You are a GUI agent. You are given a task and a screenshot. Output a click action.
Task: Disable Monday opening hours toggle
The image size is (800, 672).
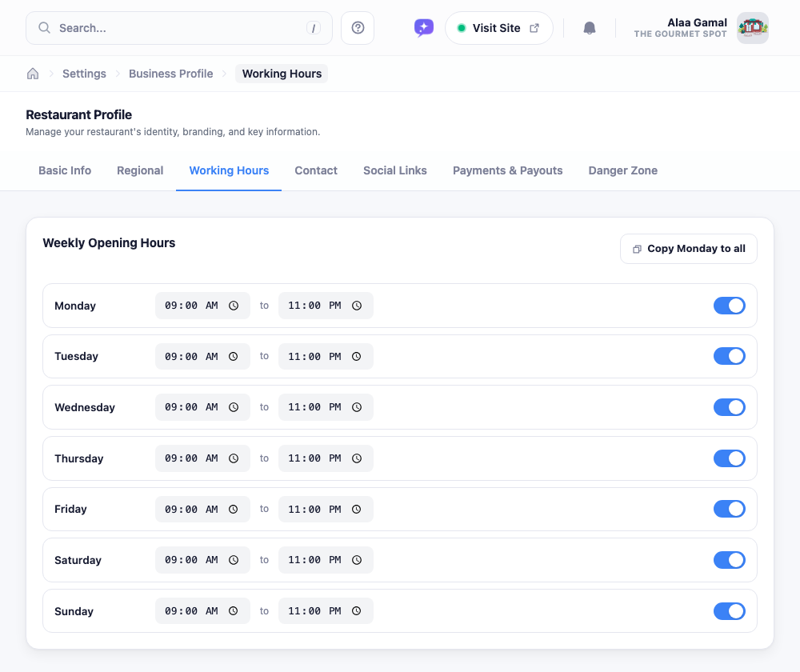pyautogui.click(x=729, y=306)
